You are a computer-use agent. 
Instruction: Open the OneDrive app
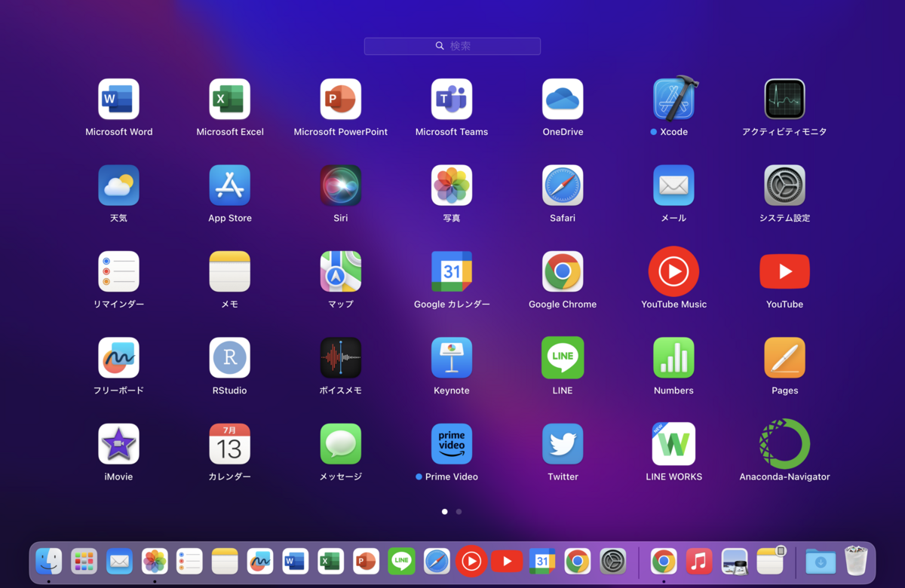pos(563,99)
